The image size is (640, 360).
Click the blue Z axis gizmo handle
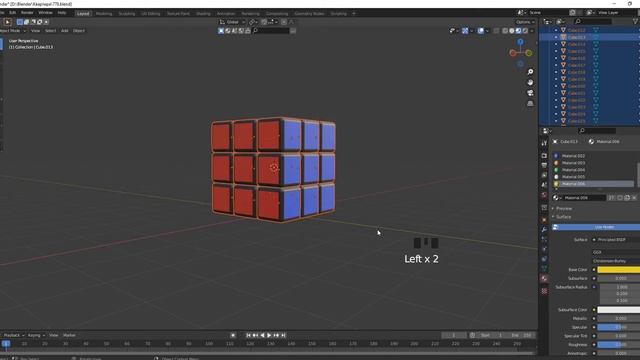coord(520,42)
